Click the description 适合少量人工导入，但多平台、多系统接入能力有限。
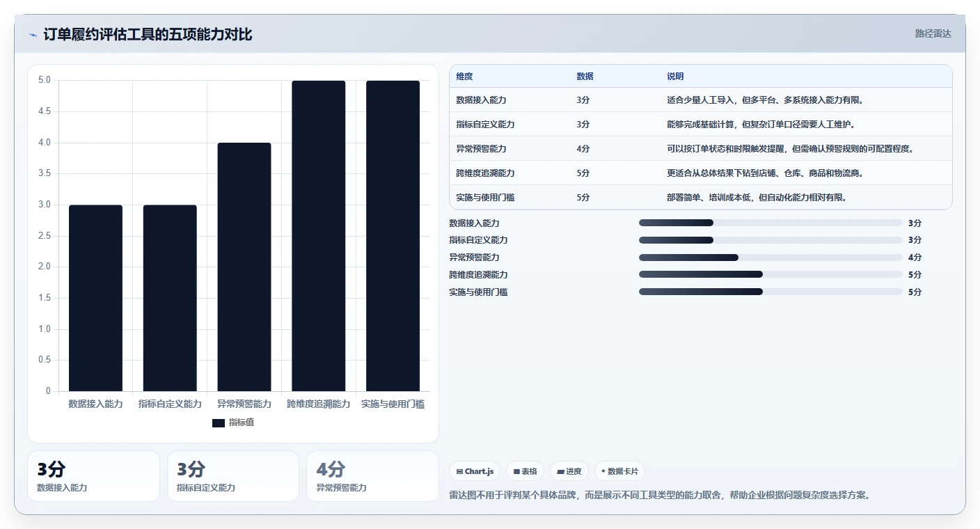The height and width of the screenshot is (529, 980). coord(765,100)
